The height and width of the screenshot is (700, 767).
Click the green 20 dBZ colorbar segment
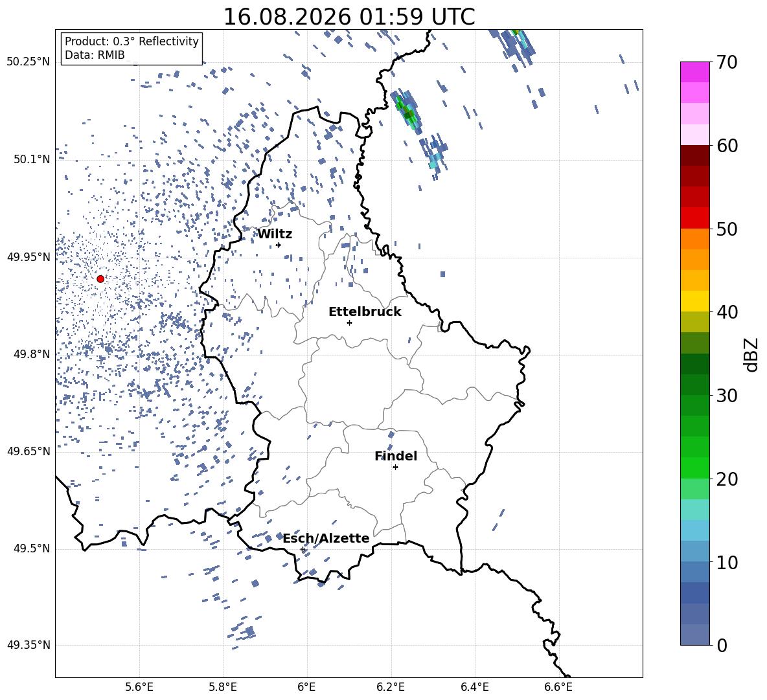694,468
